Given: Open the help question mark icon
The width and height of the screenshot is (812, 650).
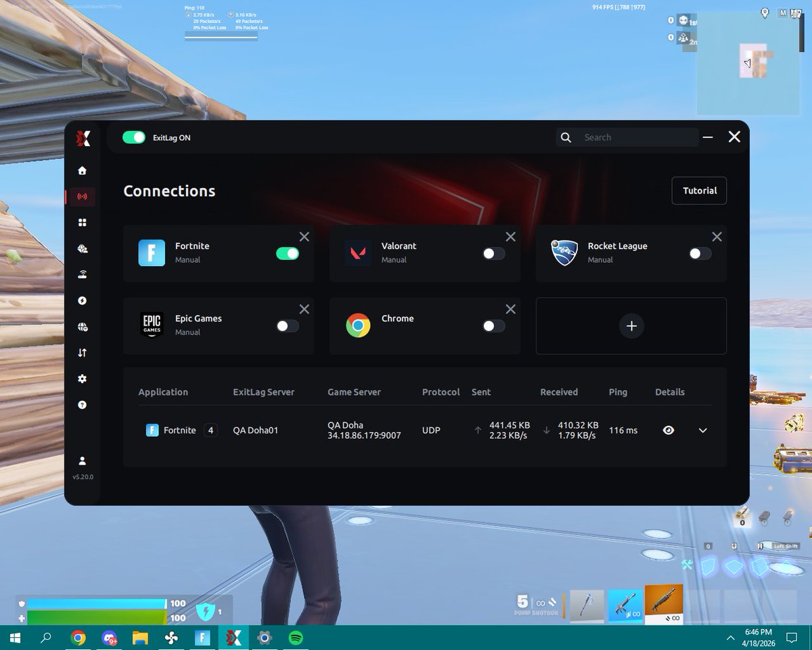Looking at the screenshot, I should tap(83, 405).
